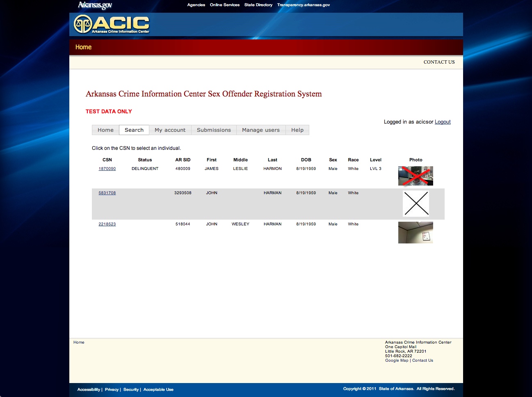Screen dimensions: 532x397
Task: Open Transparency.arkansas.gov link
Action: tap(304, 5)
